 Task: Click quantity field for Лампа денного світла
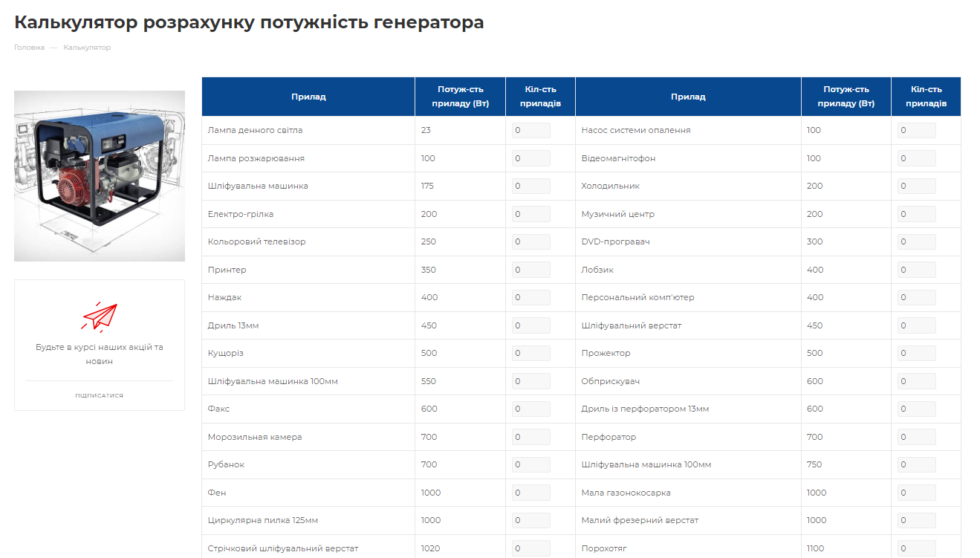tap(530, 130)
